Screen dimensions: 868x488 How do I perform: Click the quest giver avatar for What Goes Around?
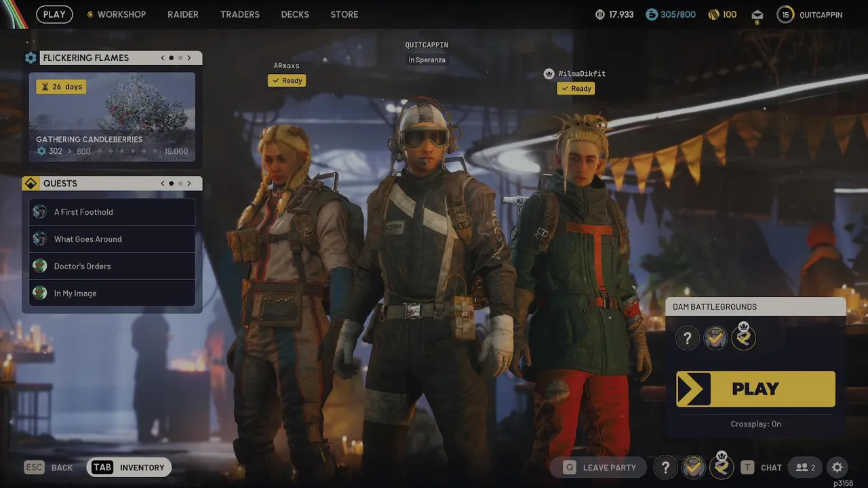(40, 239)
